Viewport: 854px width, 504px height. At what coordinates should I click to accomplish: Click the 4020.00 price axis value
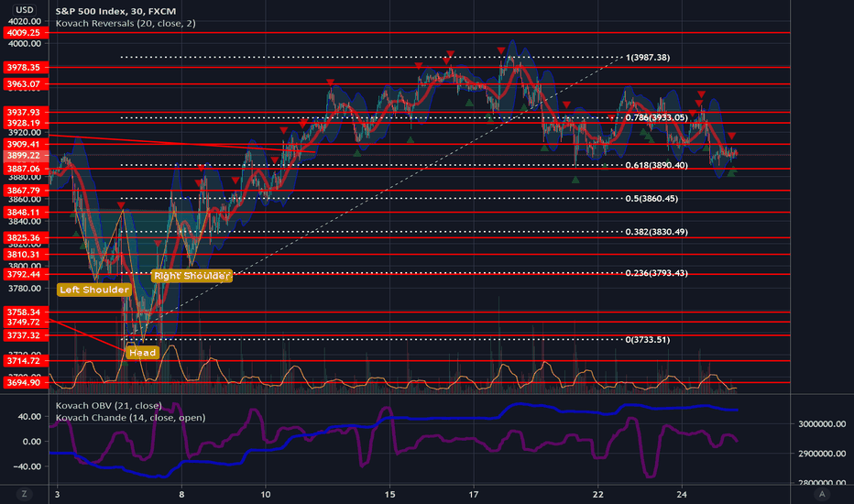coord(25,21)
